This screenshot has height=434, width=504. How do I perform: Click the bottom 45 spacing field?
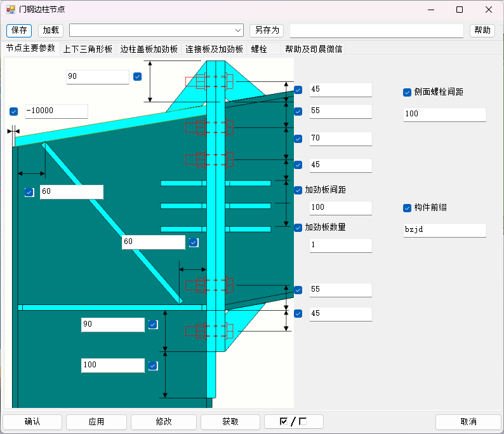pyautogui.click(x=341, y=314)
